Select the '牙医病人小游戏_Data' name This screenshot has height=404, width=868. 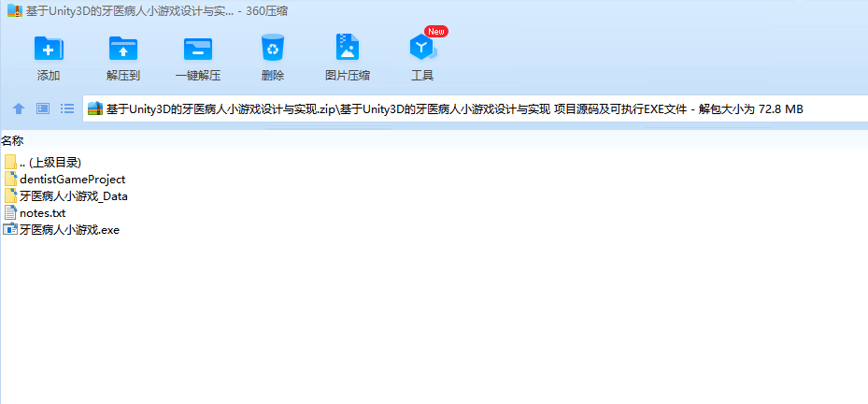coord(74,196)
